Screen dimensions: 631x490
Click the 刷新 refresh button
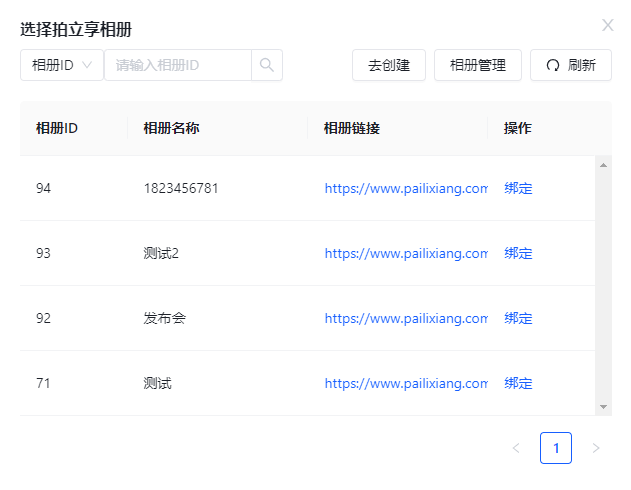point(571,65)
